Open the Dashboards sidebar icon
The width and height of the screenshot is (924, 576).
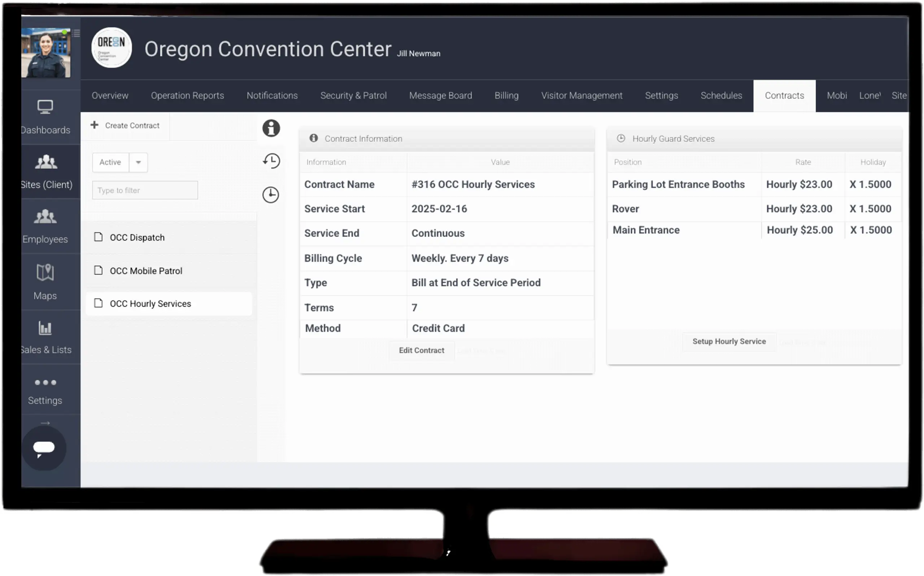[45, 107]
